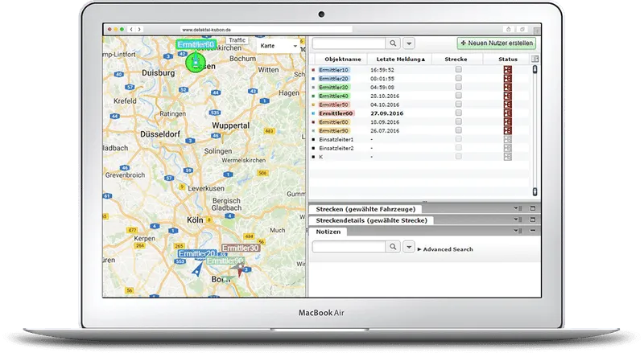This screenshot has width=644, height=353.
Task: Sort by the Letzte Meldung column header
Action: (400, 60)
